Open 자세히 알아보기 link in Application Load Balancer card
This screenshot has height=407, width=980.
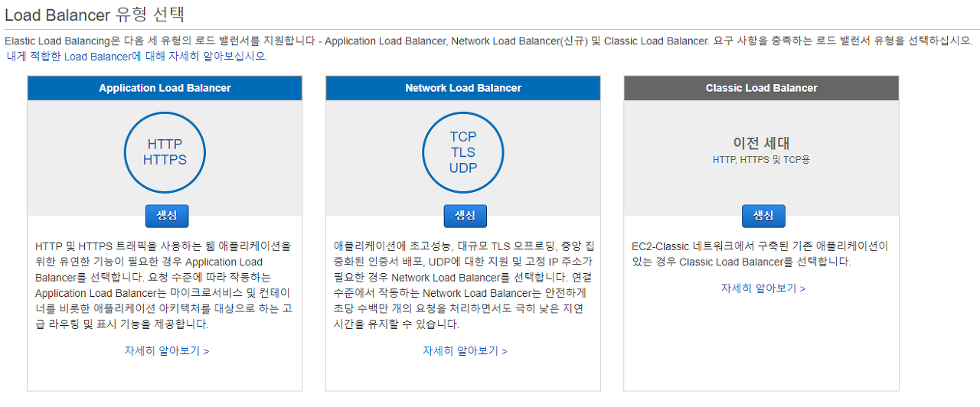(x=167, y=350)
